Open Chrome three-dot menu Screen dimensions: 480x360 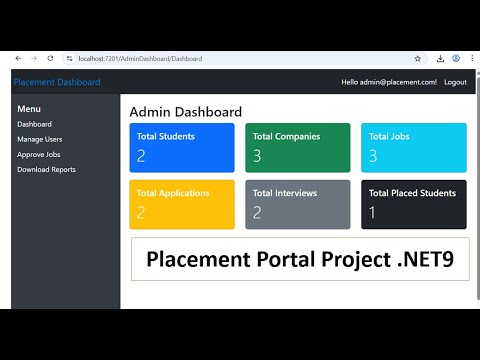point(472,58)
